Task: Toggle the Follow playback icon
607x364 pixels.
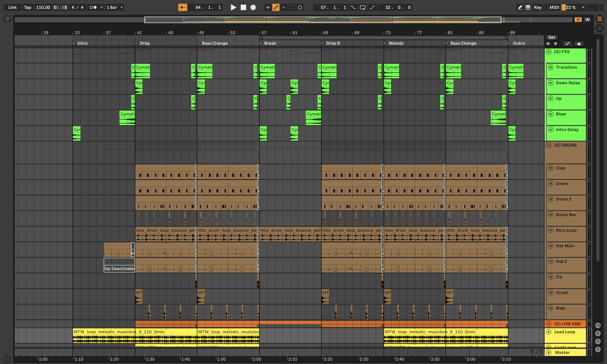Action: (x=183, y=7)
